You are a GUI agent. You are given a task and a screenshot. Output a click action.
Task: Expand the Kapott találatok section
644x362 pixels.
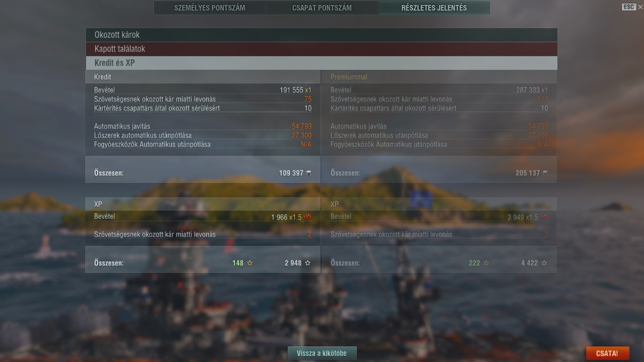(321, 49)
